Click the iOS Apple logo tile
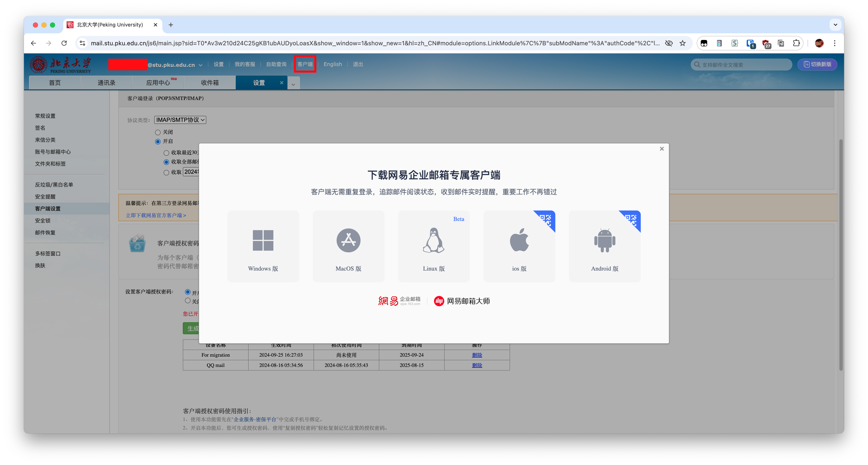The width and height of the screenshot is (868, 465). click(519, 240)
